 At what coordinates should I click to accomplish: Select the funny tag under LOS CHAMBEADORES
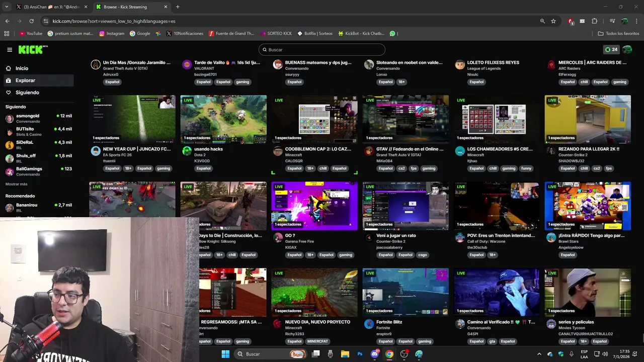click(x=526, y=168)
